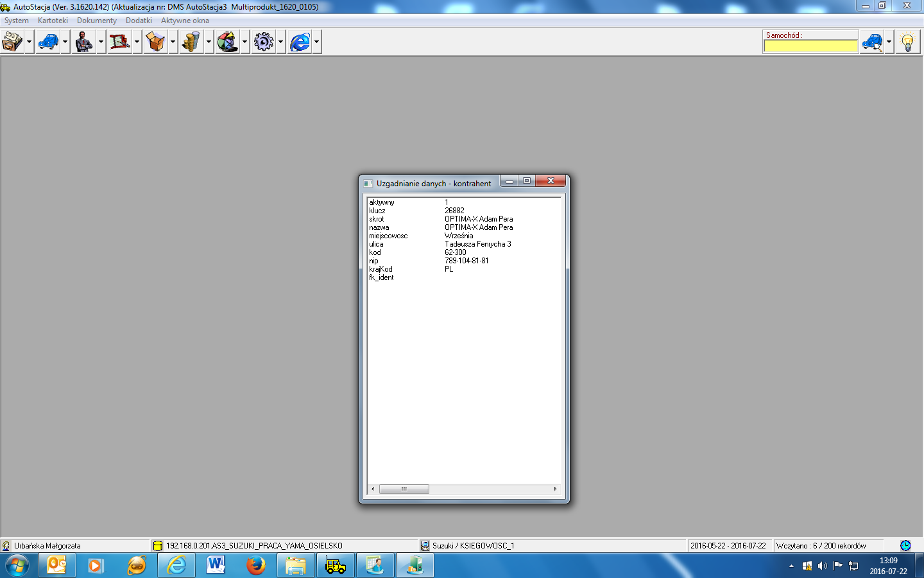Open the Aktywne okna menu
This screenshot has height=578, width=924.
185,21
